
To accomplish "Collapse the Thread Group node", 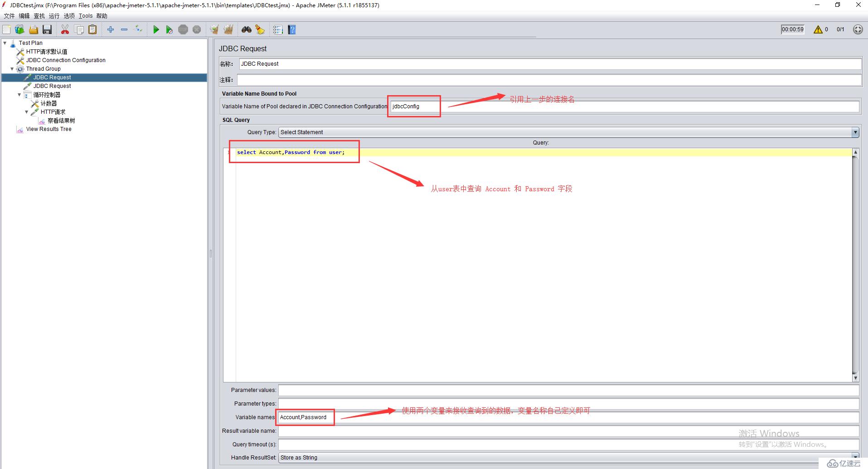I will coord(12,69).
